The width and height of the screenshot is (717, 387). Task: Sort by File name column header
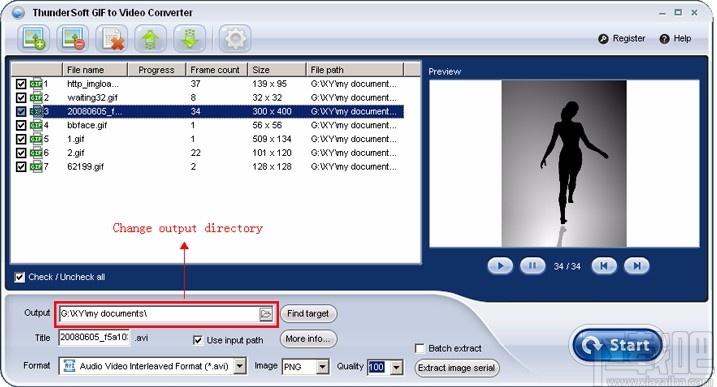[95, 70]
